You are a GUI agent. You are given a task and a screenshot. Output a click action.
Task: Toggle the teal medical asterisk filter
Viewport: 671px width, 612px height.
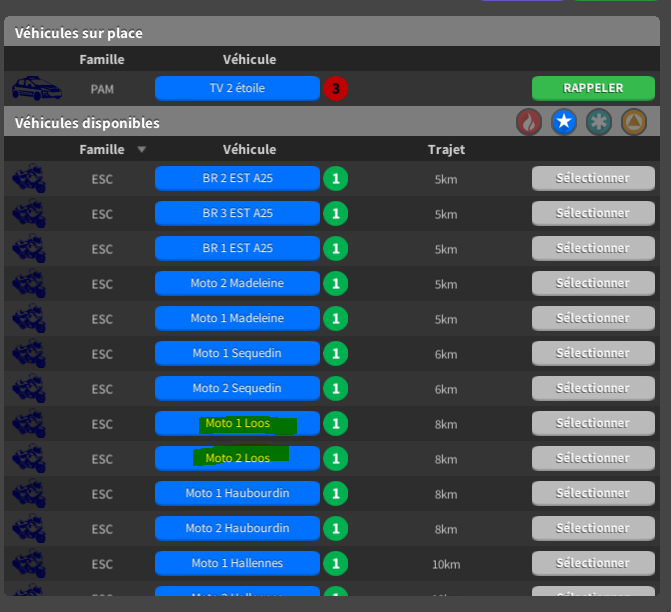[599, 122]
